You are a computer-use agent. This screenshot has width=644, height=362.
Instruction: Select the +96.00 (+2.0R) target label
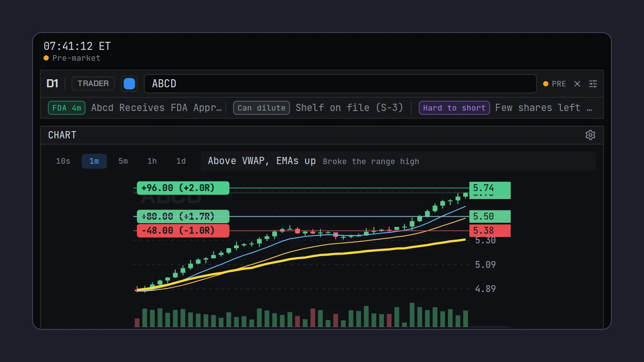pos(183,188)
